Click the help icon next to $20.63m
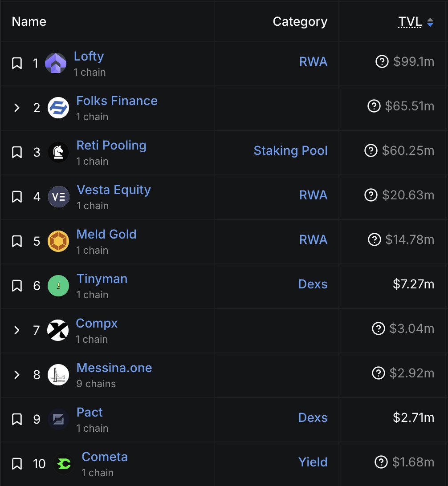Viewport: 448px width, 486px height. click(371, 195)
